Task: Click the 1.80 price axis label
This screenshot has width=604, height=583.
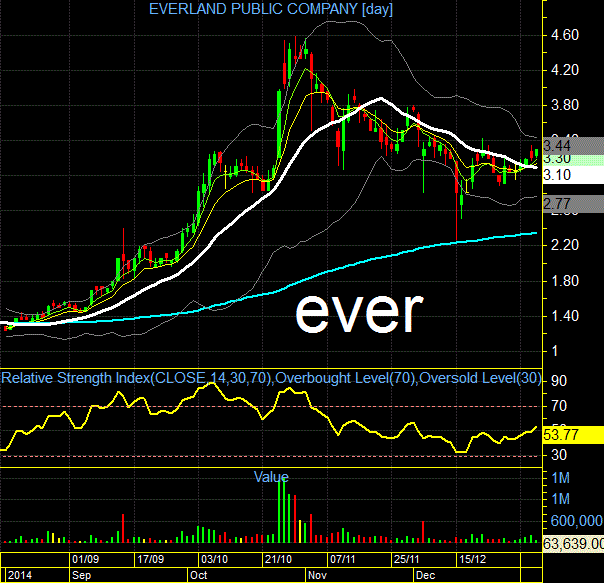Action: tap(564, 281)
